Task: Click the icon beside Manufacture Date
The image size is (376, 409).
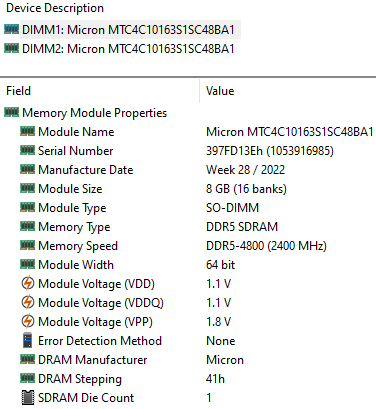Action: (27, 169)
